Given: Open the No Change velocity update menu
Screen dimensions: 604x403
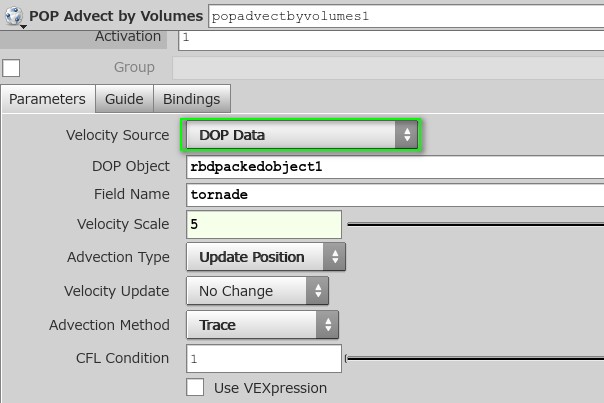Looking at the screenshot, I should click(257, 290).
